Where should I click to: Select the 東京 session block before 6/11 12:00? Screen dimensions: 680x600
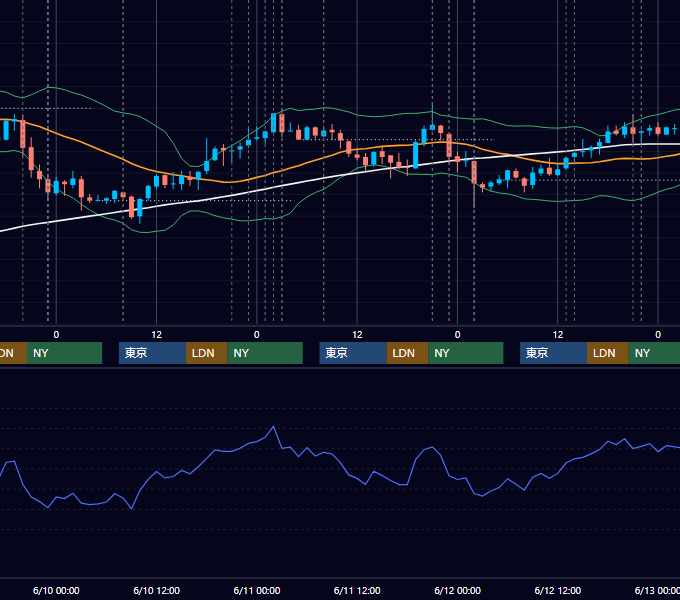tap(353, 353)
